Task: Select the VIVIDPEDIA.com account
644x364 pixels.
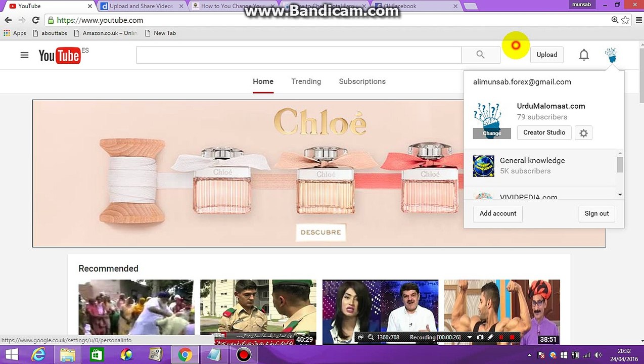Action: pos(528,197)
